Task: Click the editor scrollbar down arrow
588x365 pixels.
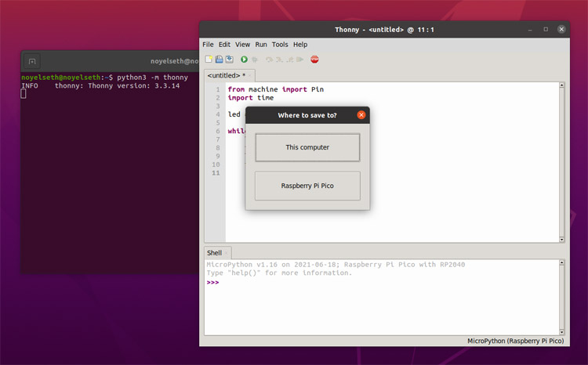Action: click(561, 240)
